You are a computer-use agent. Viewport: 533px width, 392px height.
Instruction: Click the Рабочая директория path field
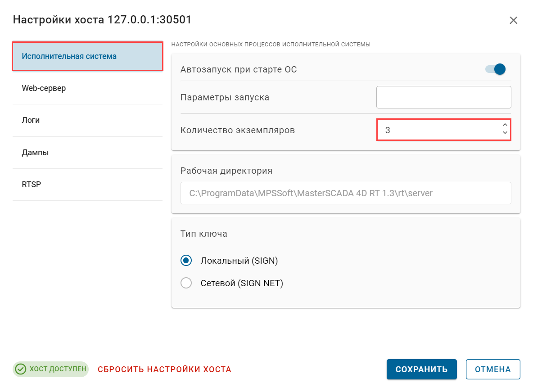click(346, 193)
